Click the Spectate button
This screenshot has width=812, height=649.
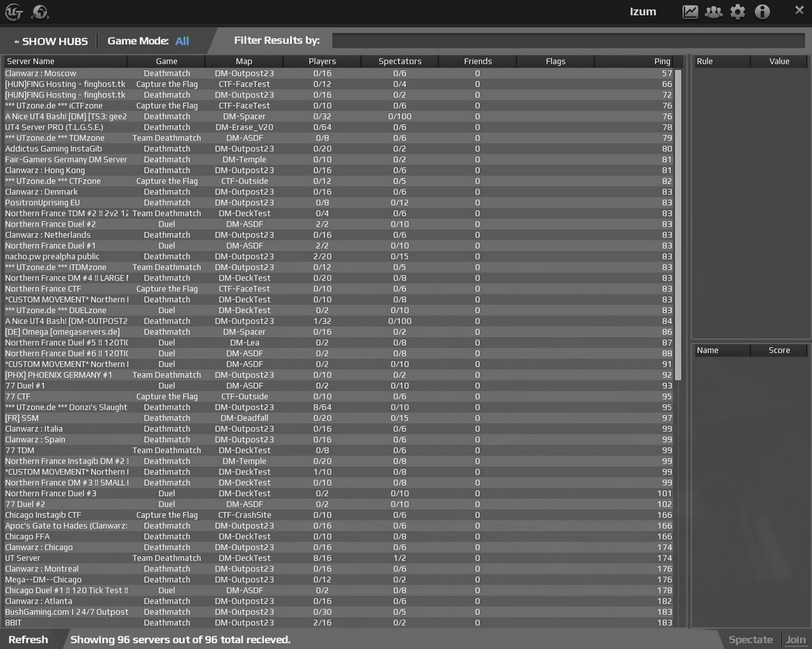click(x=750, y=639)
